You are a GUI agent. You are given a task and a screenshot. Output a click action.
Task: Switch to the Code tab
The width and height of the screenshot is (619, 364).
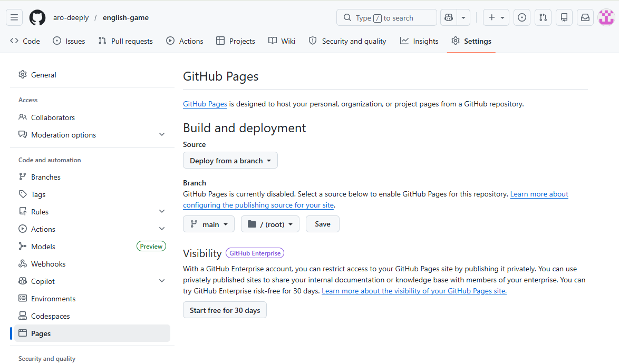25,41
